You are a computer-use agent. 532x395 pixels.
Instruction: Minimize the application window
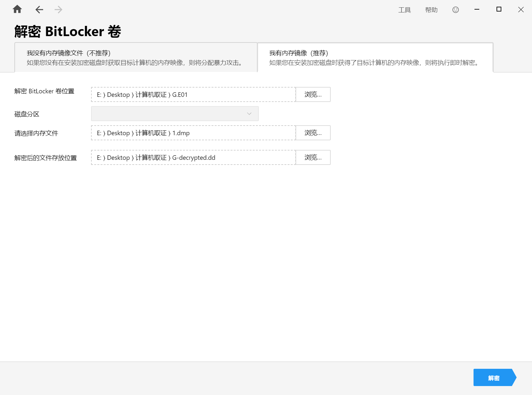[x=477, y=10]
